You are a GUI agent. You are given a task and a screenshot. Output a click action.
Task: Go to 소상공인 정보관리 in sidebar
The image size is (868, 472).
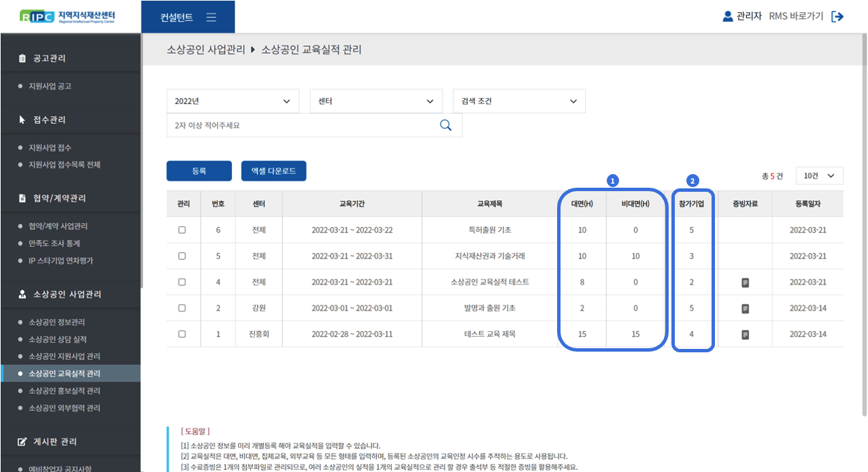pyautogui.click(x=56, y=322)
